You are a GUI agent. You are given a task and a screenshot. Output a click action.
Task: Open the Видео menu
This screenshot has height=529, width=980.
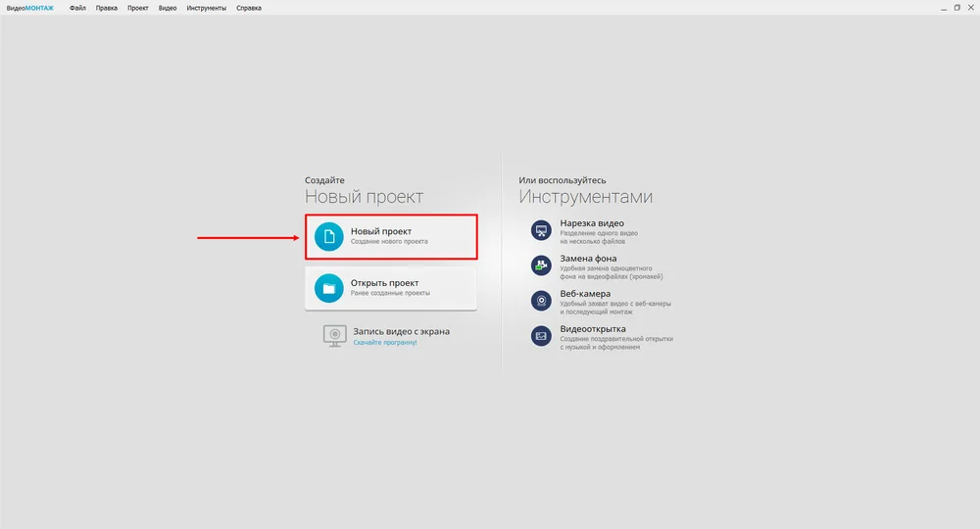(x=168, y=8)
